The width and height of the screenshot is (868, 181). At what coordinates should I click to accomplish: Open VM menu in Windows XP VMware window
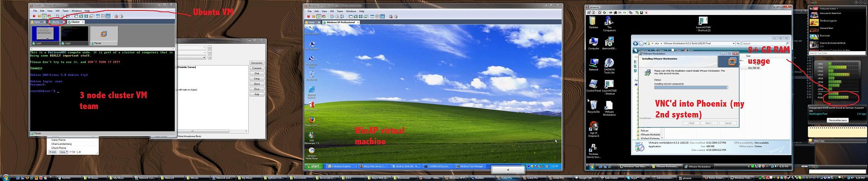click(x=332, y=11)
